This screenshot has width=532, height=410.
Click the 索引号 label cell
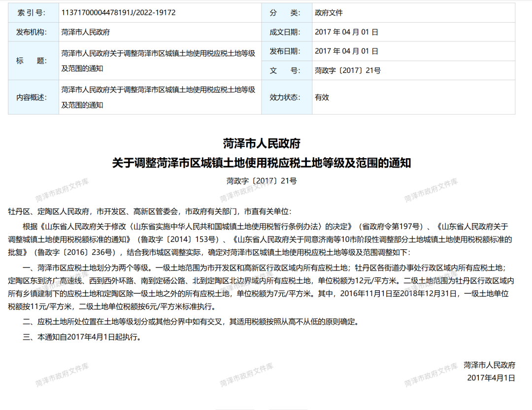pos(33,13)
